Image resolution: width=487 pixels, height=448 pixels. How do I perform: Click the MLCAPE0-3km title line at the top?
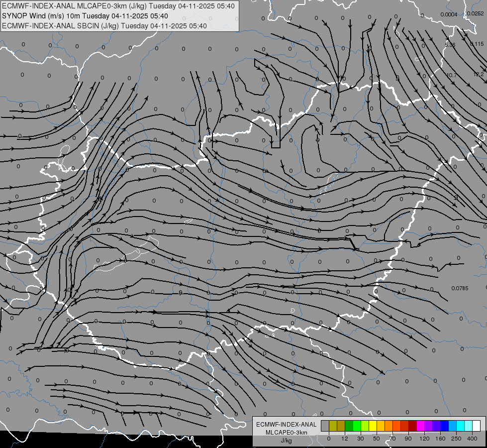(x=118, y=6)
